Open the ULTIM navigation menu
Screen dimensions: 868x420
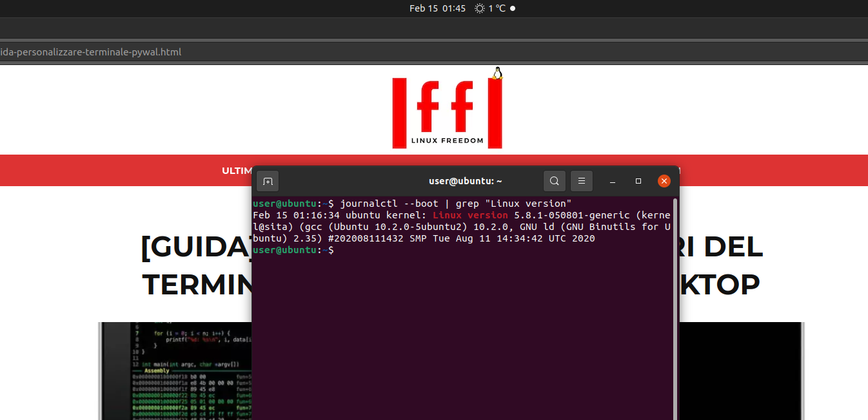tap(236, 170)
